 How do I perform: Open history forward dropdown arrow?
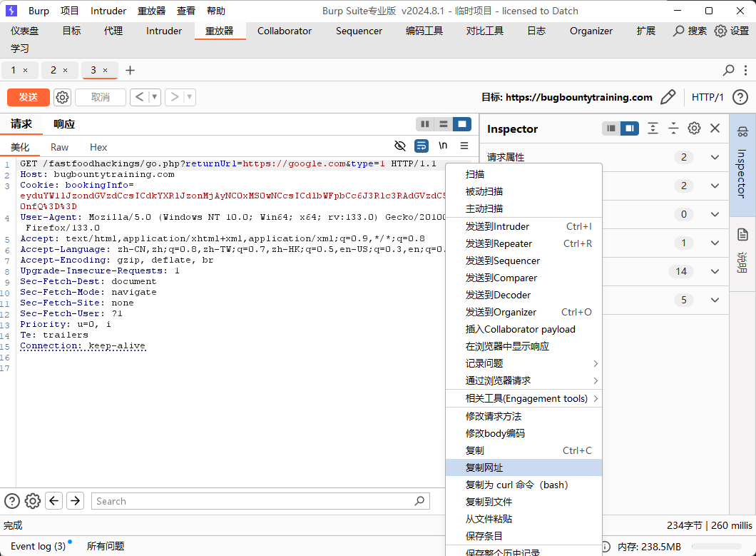pos(190,97)
